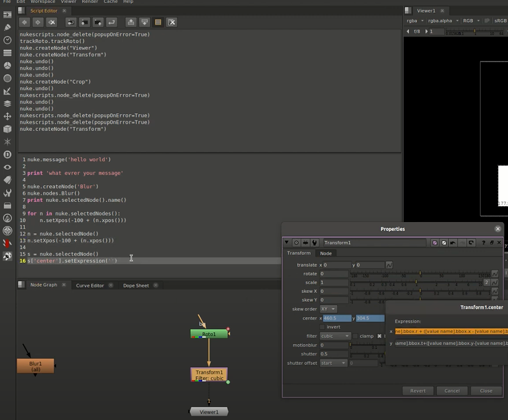Image resolution: width=508 pixels, height=420 pixels.
Task: Open the Color nodes menu icon
Action: pyautogui.click(x=7, y=65)
